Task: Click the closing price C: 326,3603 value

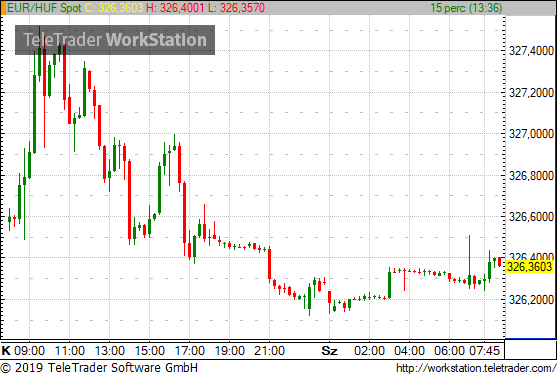Action: [x=114, y=7]
